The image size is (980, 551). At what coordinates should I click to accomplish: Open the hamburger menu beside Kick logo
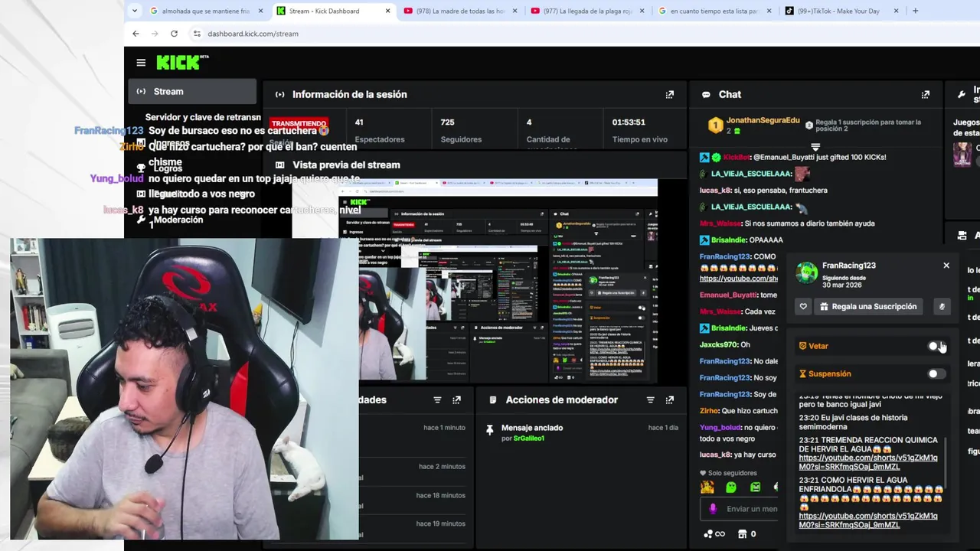[141, 63]
